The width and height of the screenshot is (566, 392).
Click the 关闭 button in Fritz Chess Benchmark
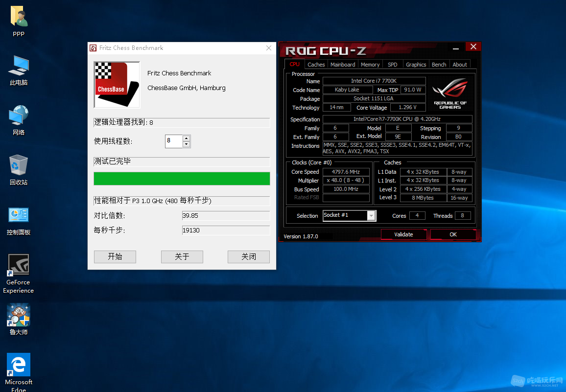(x=249, y=256)
